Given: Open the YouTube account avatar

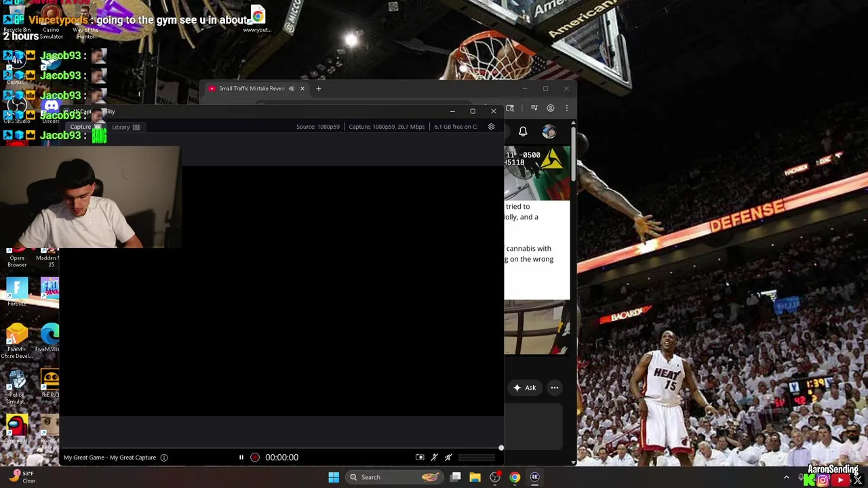Looking at the screenshot, I should 549,131.
